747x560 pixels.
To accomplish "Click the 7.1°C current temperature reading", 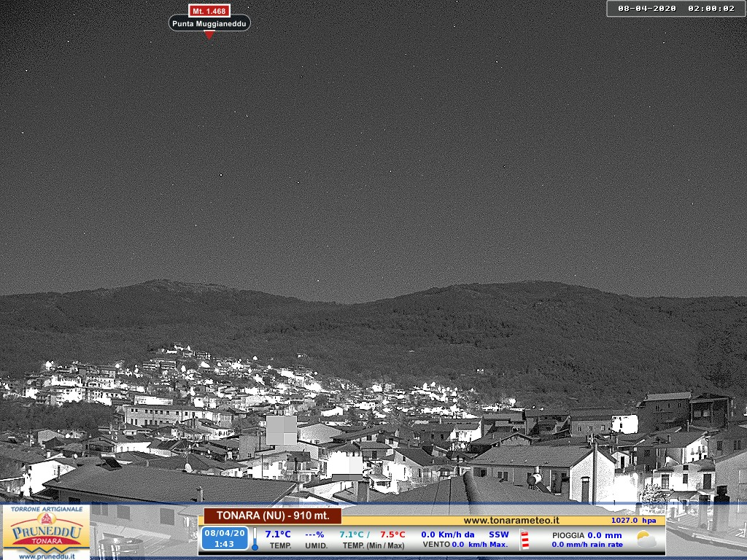I will tap(277, 534).
